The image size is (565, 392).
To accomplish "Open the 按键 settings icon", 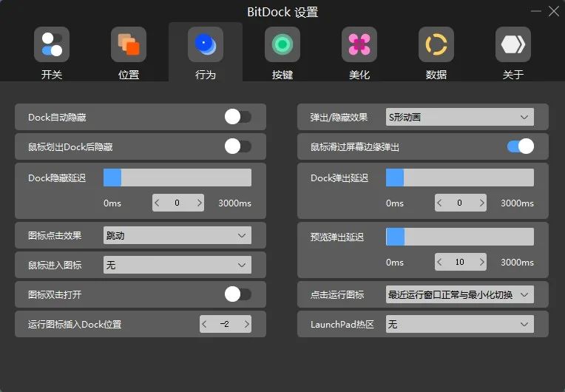I will (x=282, y=44).
